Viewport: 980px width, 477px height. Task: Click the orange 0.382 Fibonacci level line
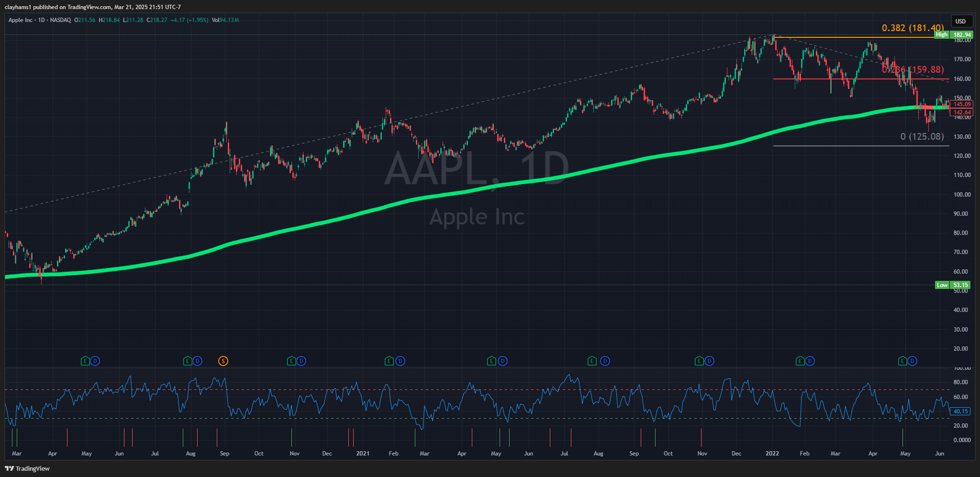(x=861, y=37)
